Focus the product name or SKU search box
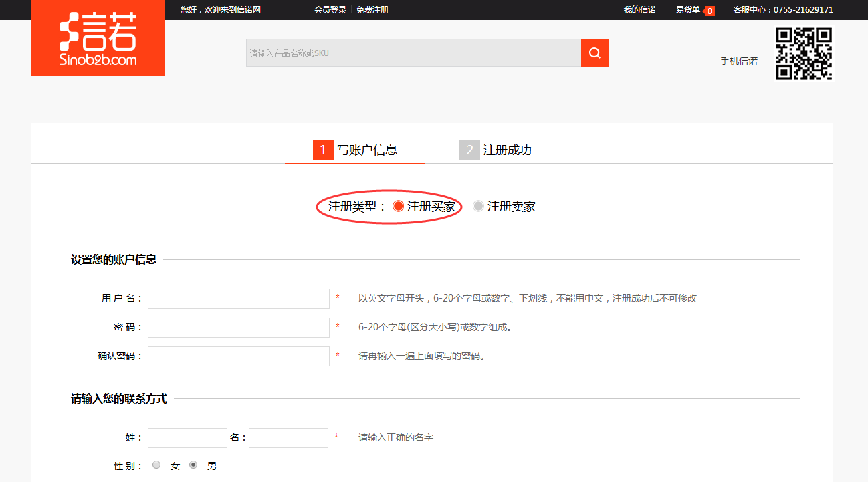Image resolution: width=868 pixels, height=482 pixels. [413, 53]
